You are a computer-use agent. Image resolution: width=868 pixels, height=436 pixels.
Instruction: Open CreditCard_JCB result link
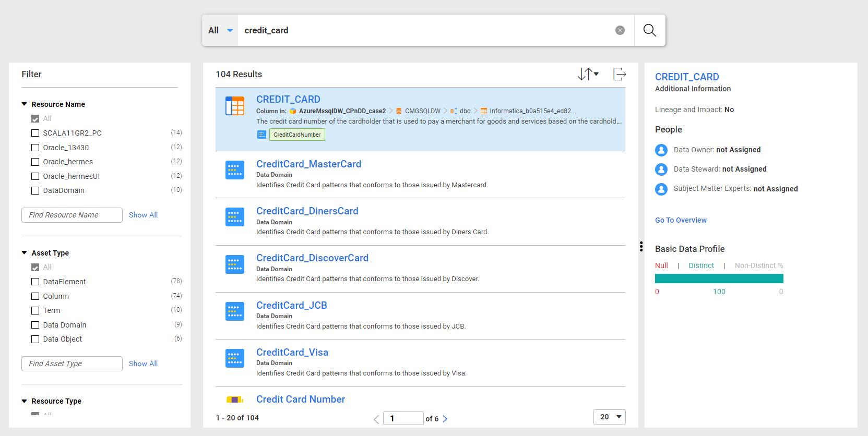point(292,305)
